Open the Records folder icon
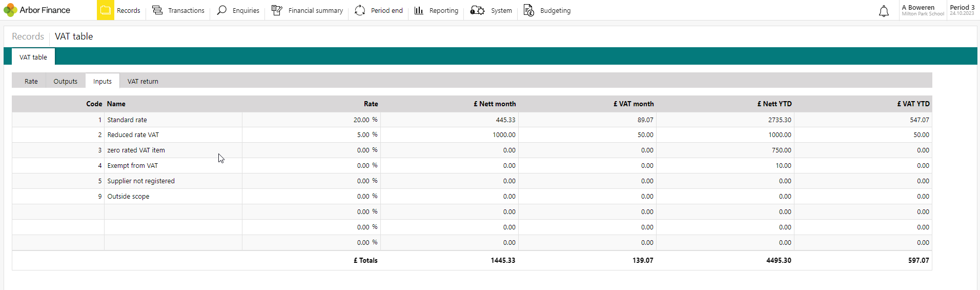This screenshot has height=290, width=980. tap(106, 10)
